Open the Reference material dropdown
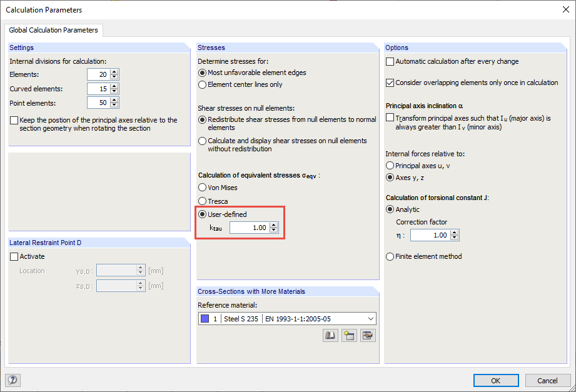This screenshot has width=576, height=392. [371, 318]
